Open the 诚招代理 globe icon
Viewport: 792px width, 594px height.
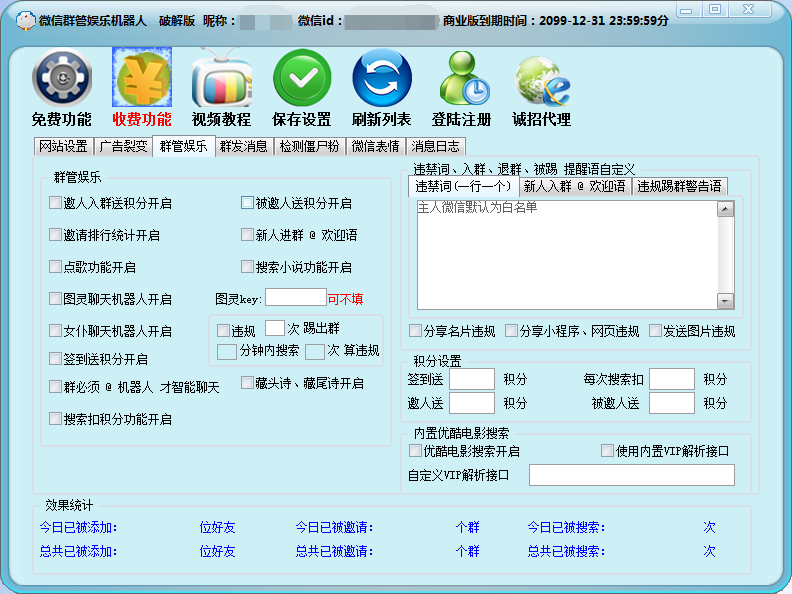point(541,80)
